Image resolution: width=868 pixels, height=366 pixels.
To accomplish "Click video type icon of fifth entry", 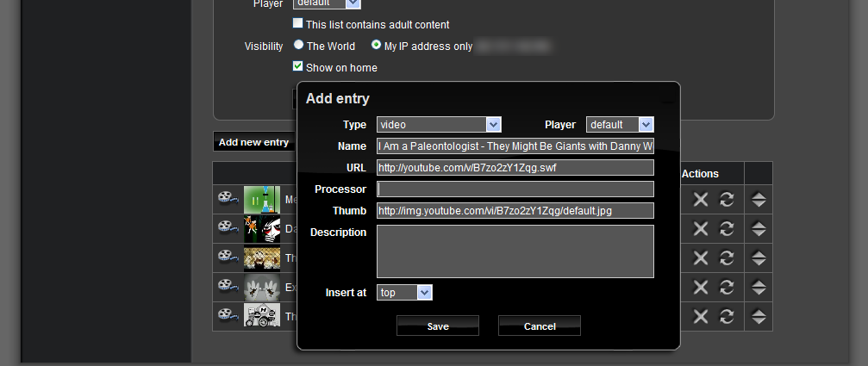I will 227,316.
